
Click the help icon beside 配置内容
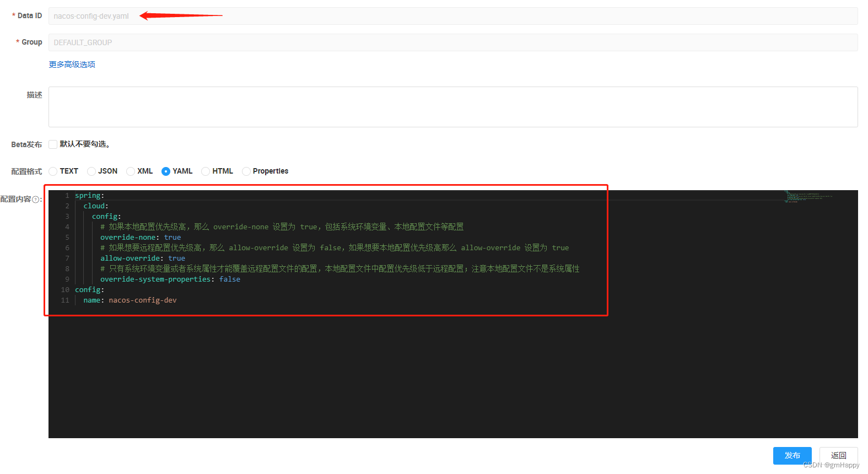pos(36,200)
